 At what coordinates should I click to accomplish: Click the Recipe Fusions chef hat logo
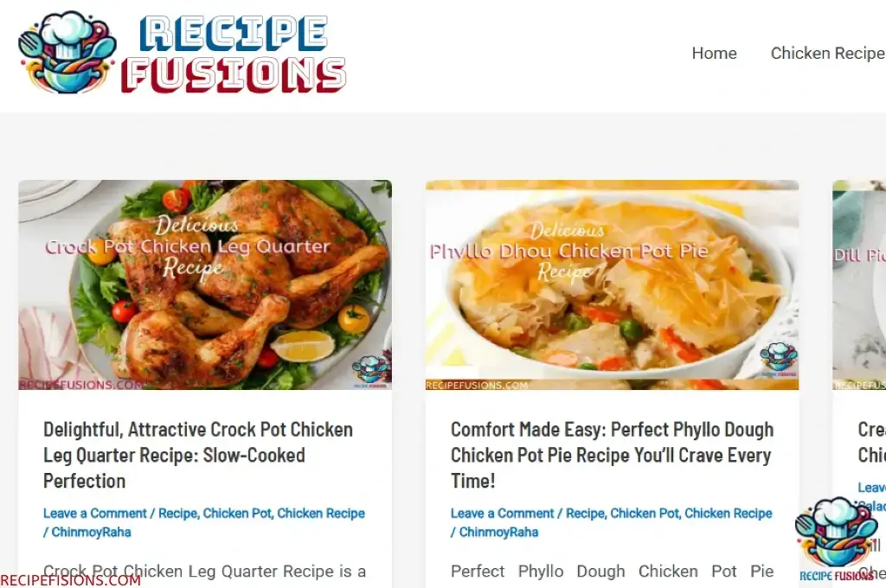tap(67, 52)
